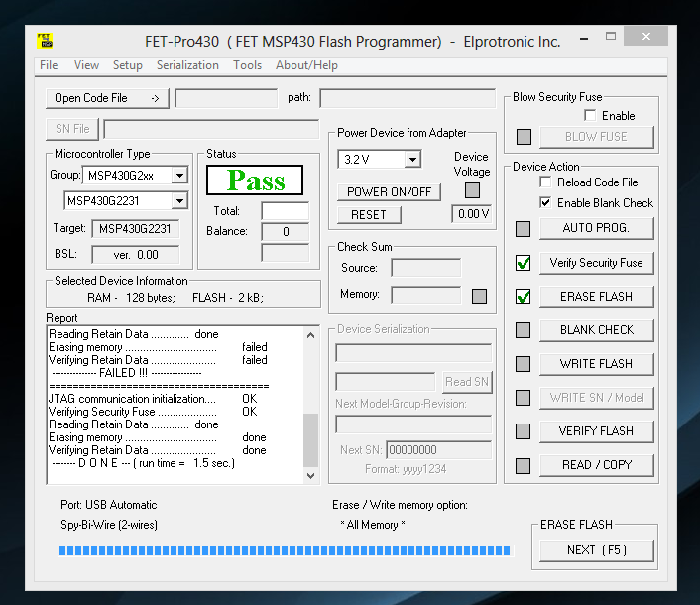Image resolution: width=700 pixels, height=605 pixels.
Task: Click the status indicator beside WRITE SN / Model
Action: (x=523, y=398)
